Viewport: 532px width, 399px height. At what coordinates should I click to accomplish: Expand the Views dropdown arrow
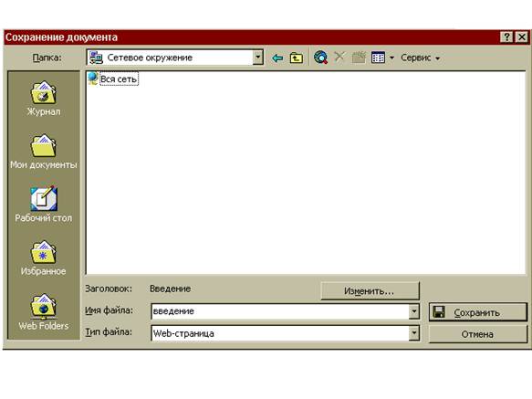click(391, 58)
